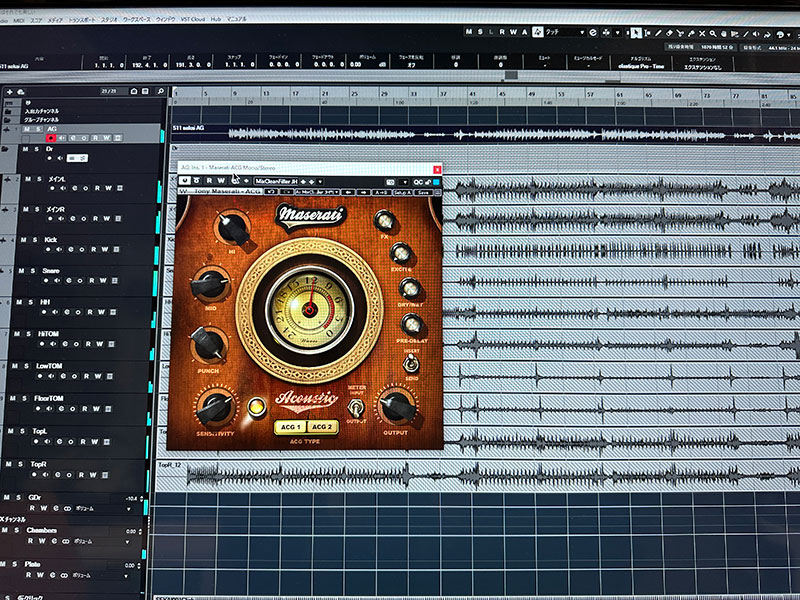This screenshot has height=600, width=800.
Task: Click the SENSITIVITY knob on the plugin
Action: coord(216,407)
